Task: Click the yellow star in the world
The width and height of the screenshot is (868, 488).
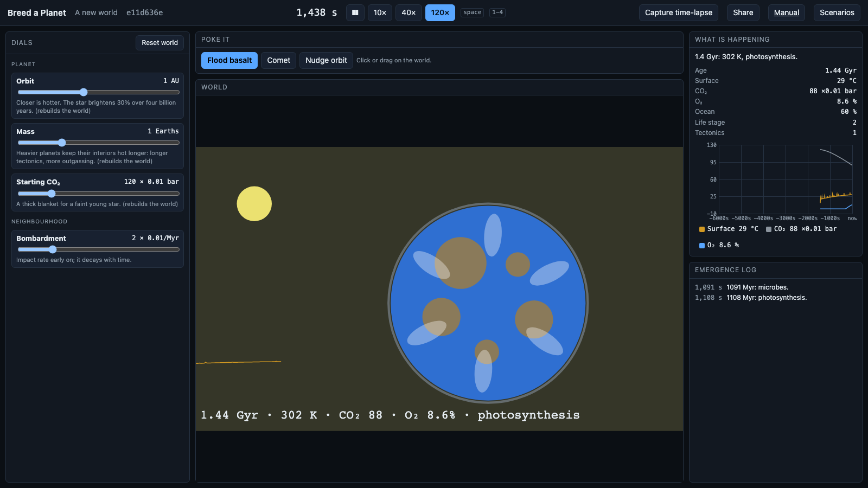Action: (x=254, y=204)
